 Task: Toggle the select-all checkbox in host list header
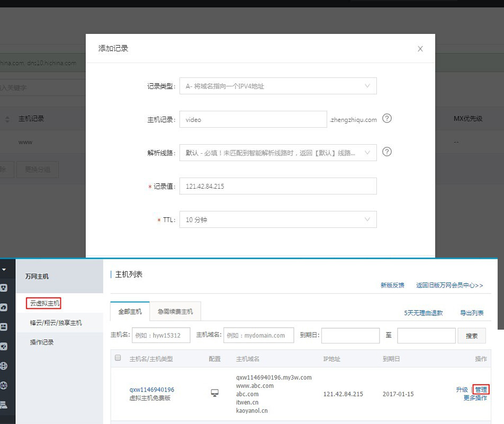118,358
